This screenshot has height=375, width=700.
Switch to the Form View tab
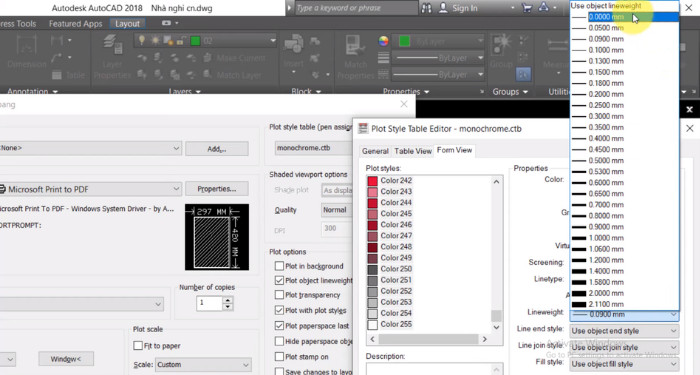[x=454, y=150]
